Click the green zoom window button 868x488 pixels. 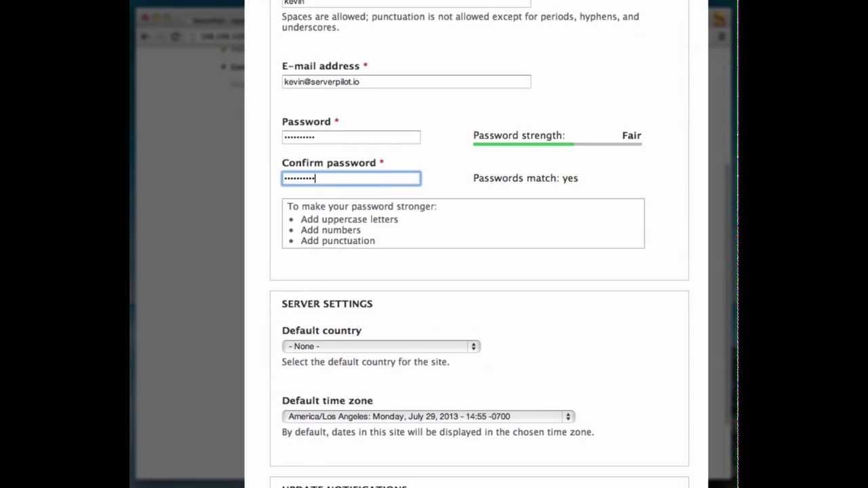click(168, 18)
